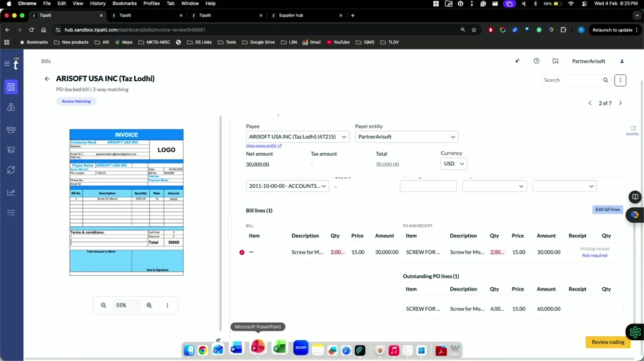Switch to the second Tipalti tab
This screenshot has width=644, height=361.
coord(147,15)
